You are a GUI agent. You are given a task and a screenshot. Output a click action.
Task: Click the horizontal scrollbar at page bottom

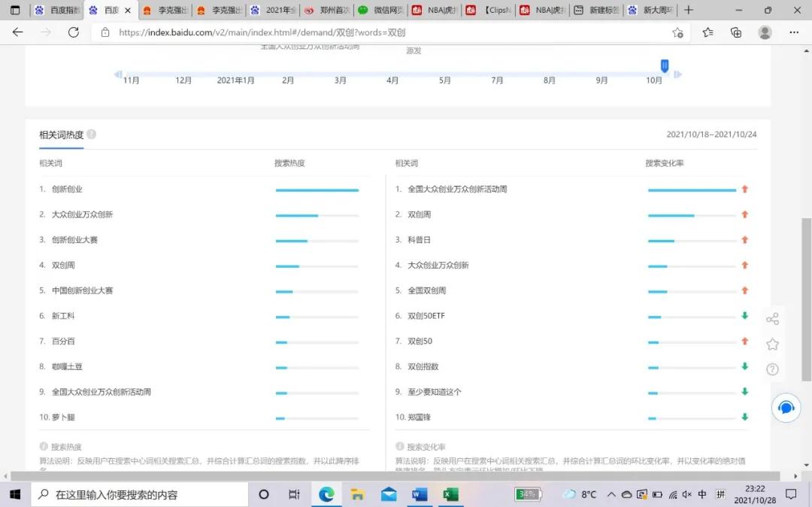click(x=395, y=475)
